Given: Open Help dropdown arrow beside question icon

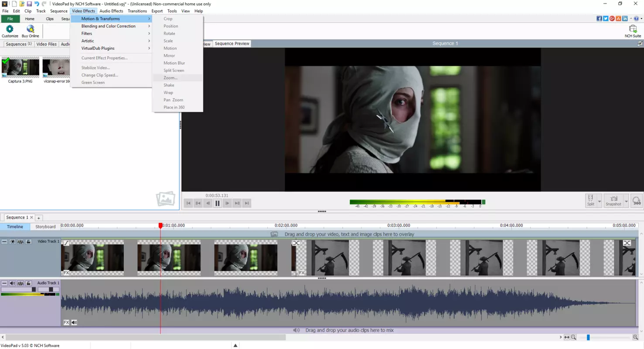Looking at the screenshot, I should click(x=641, y=19).
